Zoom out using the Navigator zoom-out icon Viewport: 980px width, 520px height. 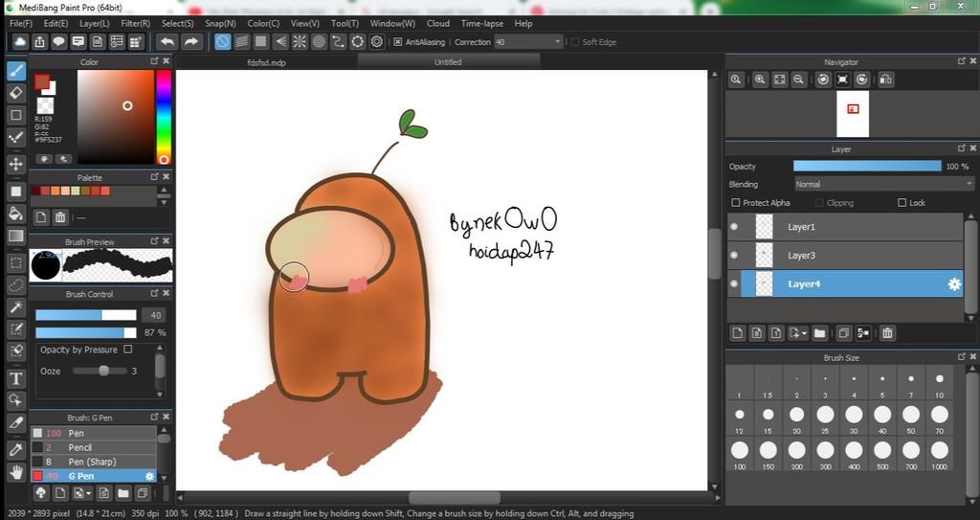click(798, 79)
